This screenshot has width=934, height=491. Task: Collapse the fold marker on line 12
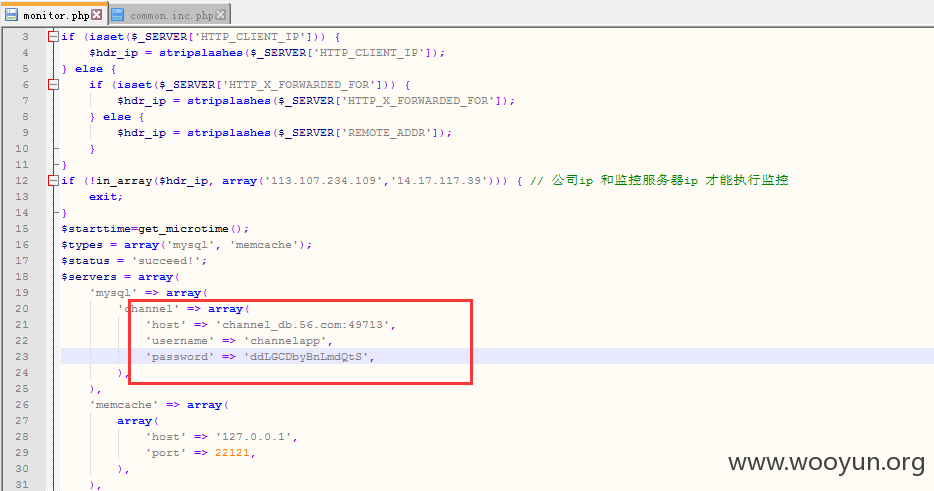(x=54, y=181)
